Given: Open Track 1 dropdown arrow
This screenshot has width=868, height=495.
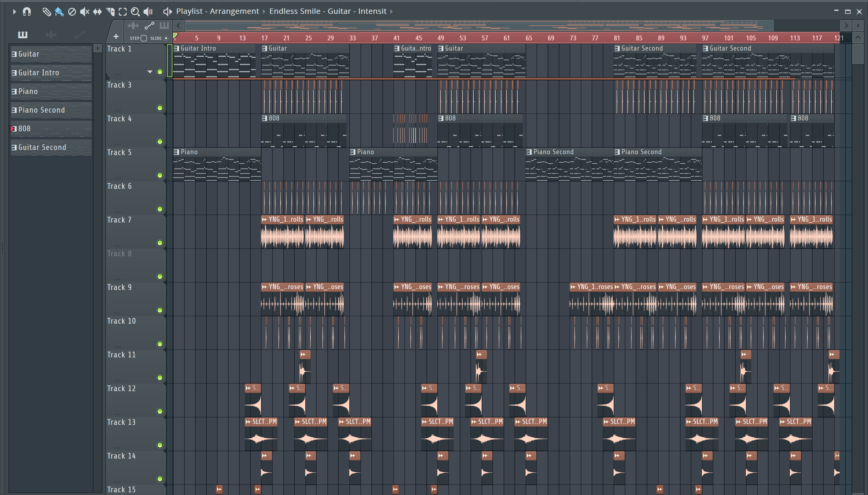Looking at the screenshot, I should 150,72.
